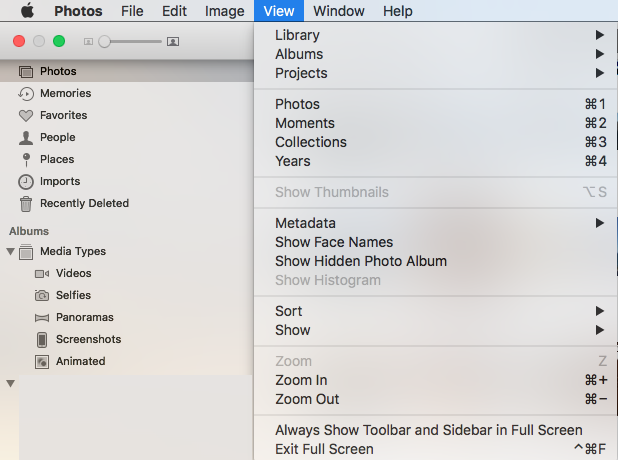
Task: Select Zoom In menu item
Action: pyautogui.click(x=436, y=380)
